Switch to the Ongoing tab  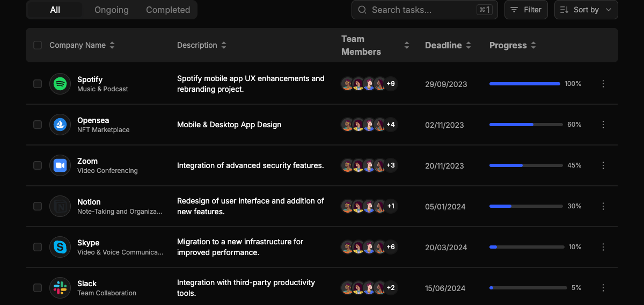tap(112, 10)
